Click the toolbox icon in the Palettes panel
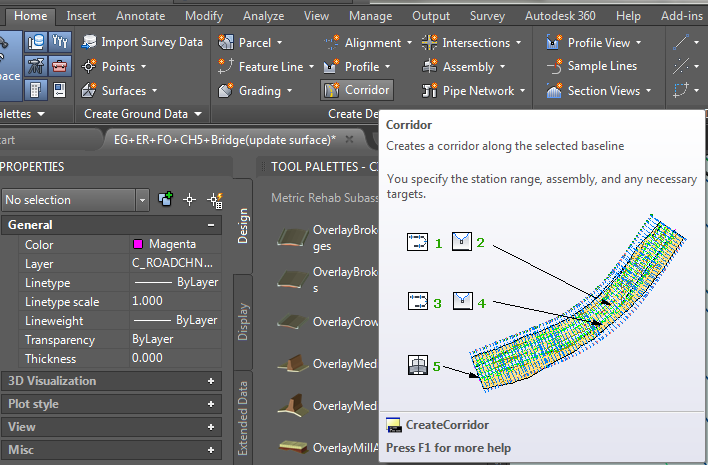708x465 pixels. pos(61,66)
